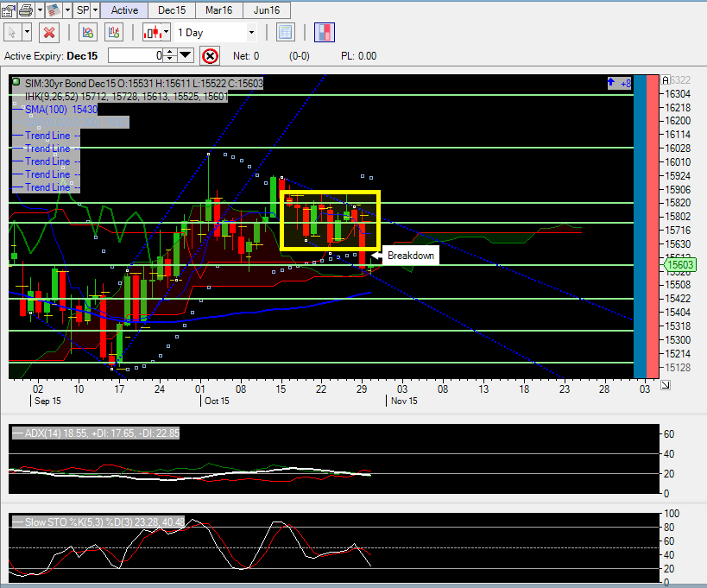This screenshot has width=707, height=588.
Task: Click the red X delete tool
Action: [50, 33]
